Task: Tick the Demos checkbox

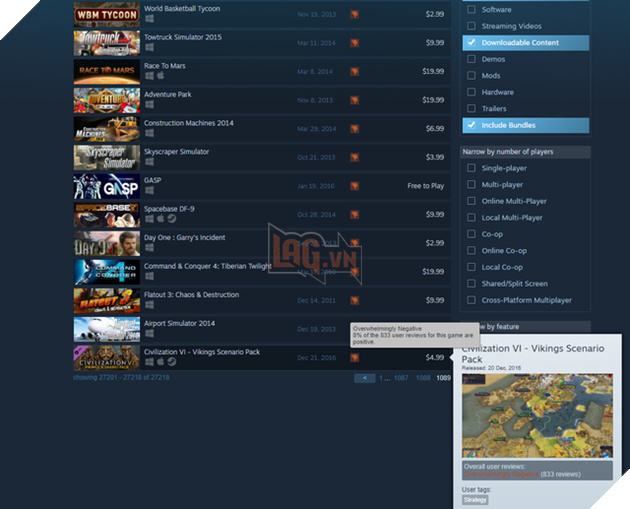Action: click(471, 59)
